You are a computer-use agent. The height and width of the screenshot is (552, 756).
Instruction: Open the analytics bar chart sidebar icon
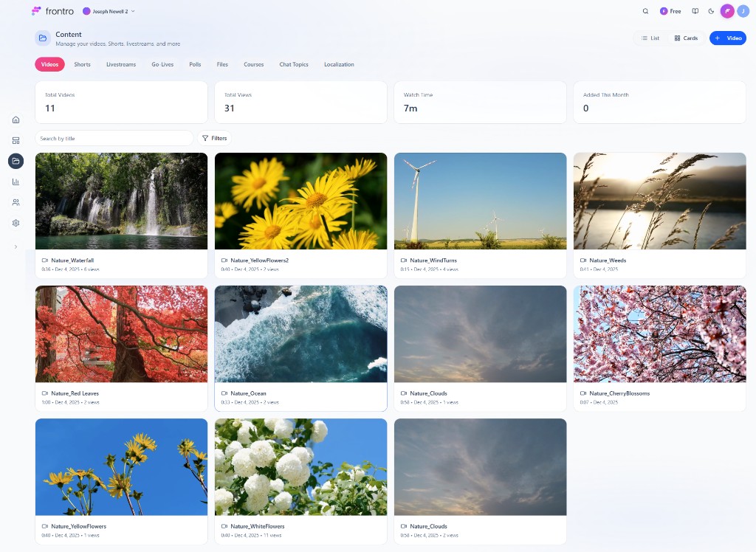(16, 182)
